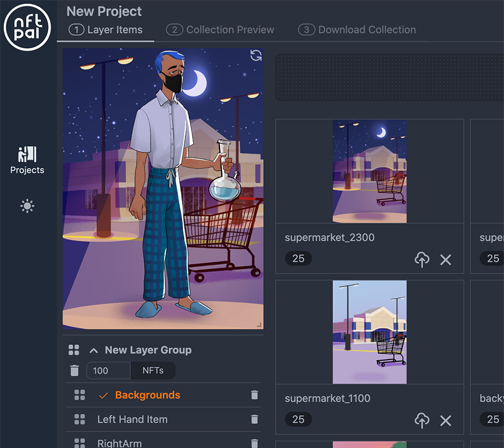Click the preview resize handle corner

259,325
